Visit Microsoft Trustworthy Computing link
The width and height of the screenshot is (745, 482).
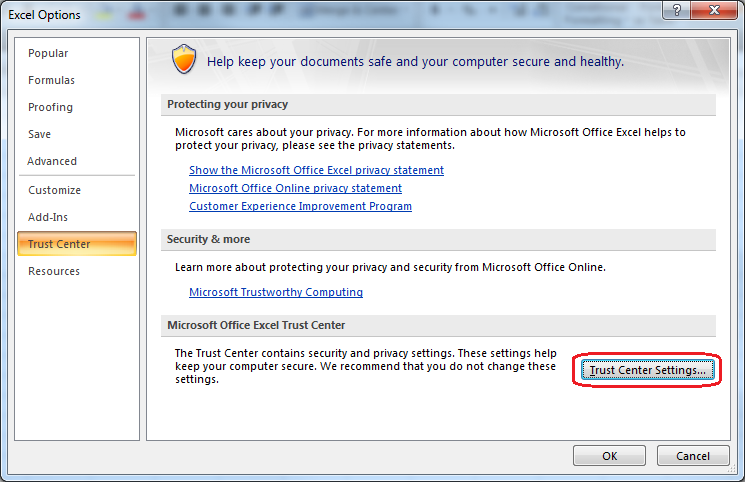[276, 292]
